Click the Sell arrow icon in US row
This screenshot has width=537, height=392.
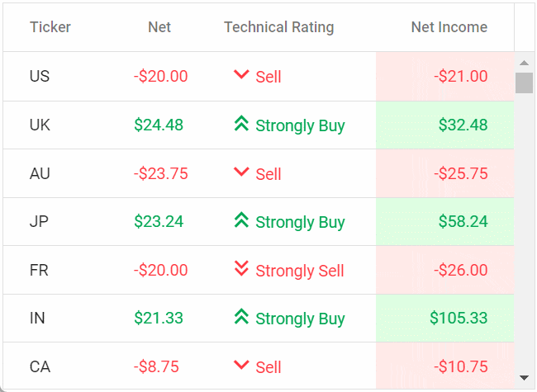241,75
